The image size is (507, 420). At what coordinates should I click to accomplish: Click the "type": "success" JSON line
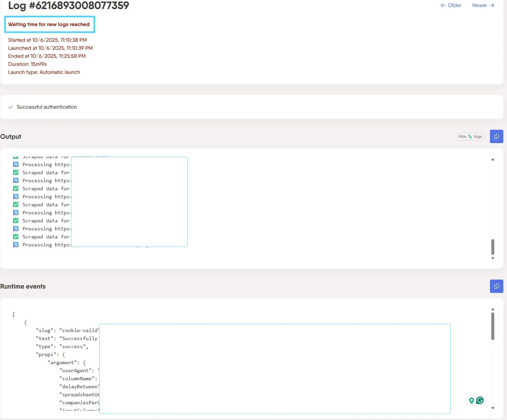click(x=62, y=346)
